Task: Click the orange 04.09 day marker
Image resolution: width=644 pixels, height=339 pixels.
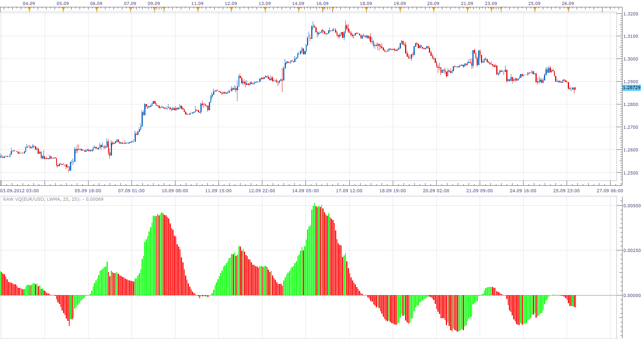Action: 29,10
